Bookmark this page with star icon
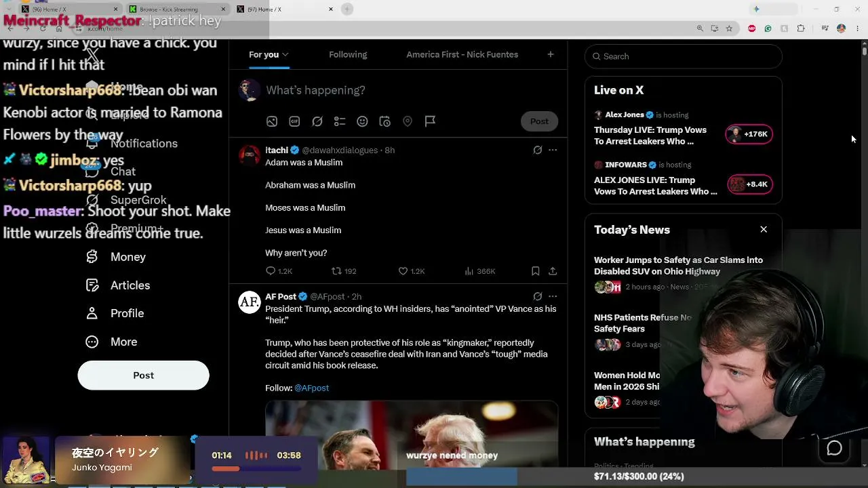Viewport: 868px width, 488px height. click(729, 28)
